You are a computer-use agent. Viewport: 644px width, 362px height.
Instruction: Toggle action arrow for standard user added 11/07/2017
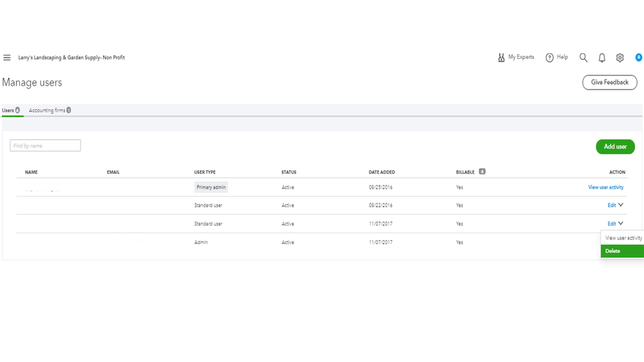(621, 224)
